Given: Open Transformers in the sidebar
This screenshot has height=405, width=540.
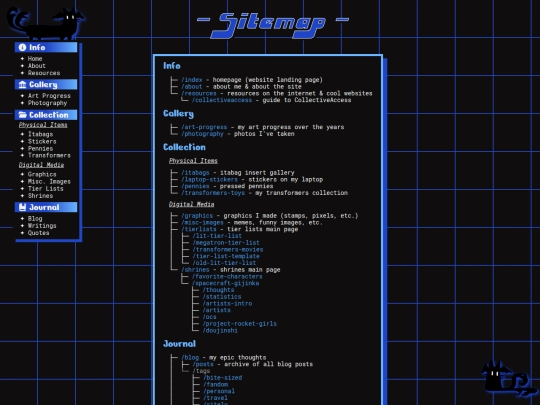Looking at the screenshot, I should (49, 156).
